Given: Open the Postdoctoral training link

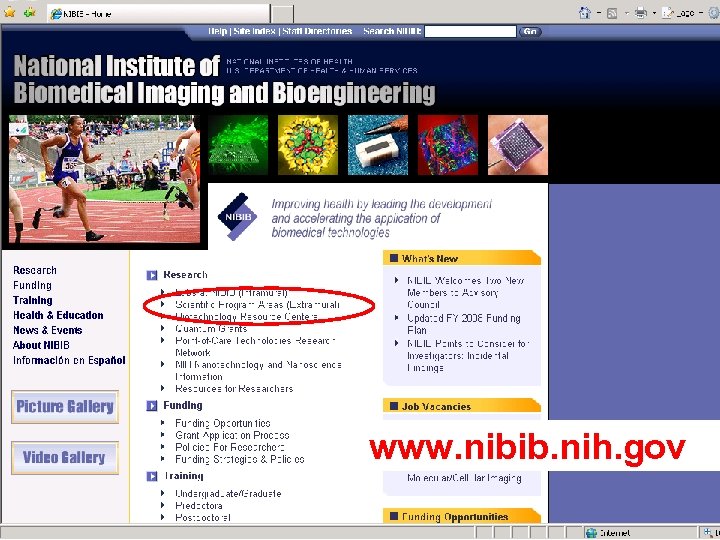Looking at the screenshot, I should [x=202, y=518].
